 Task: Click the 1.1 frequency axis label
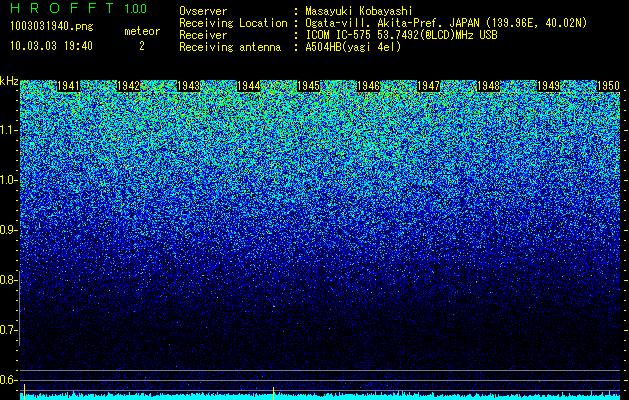[8, 130]
